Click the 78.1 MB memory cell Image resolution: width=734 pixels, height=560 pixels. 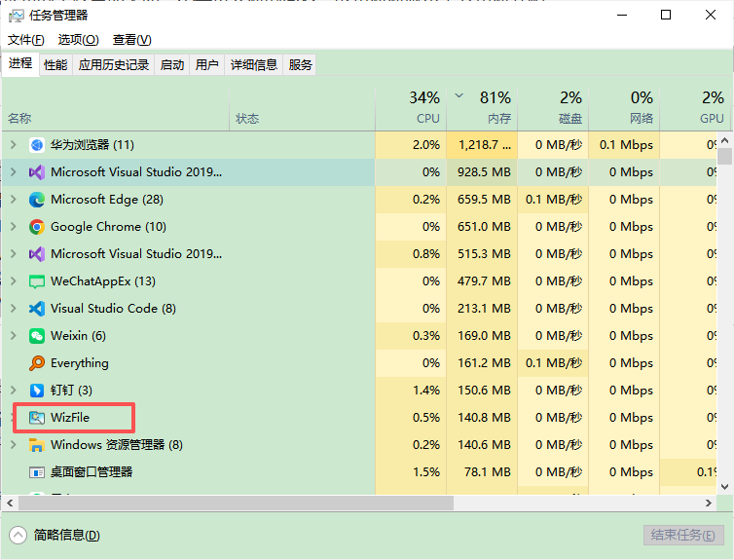coord(482,472)
